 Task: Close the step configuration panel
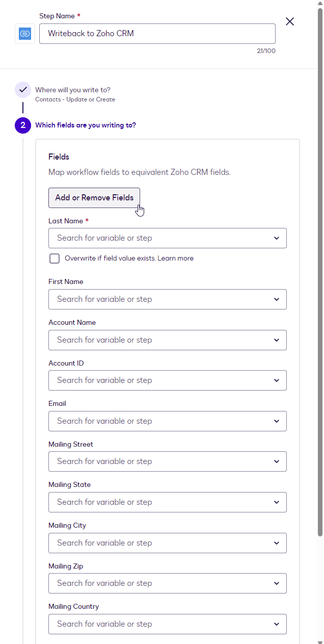click(290, 21)
